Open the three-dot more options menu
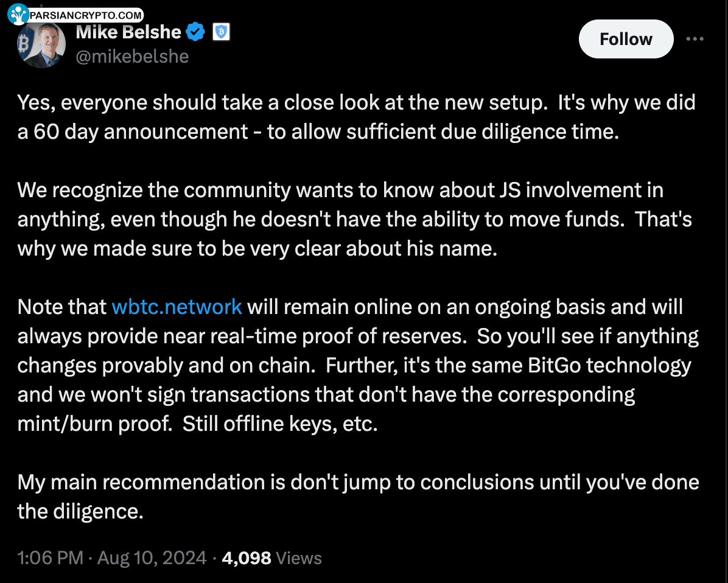Screen dimensions: 728x583 tap(695, 39)
